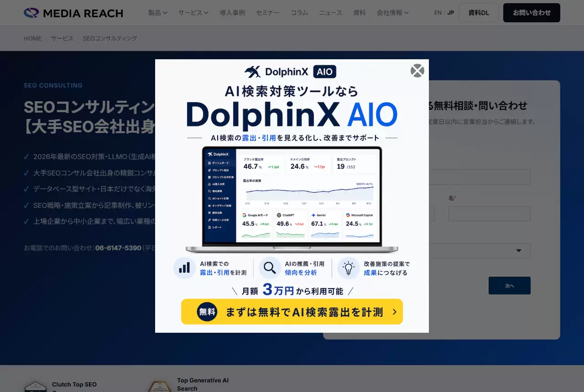Screen dimensions: 584x392
Task: Click the ChatGPT 49.6% card in dashboard
Action: point(290,225)
